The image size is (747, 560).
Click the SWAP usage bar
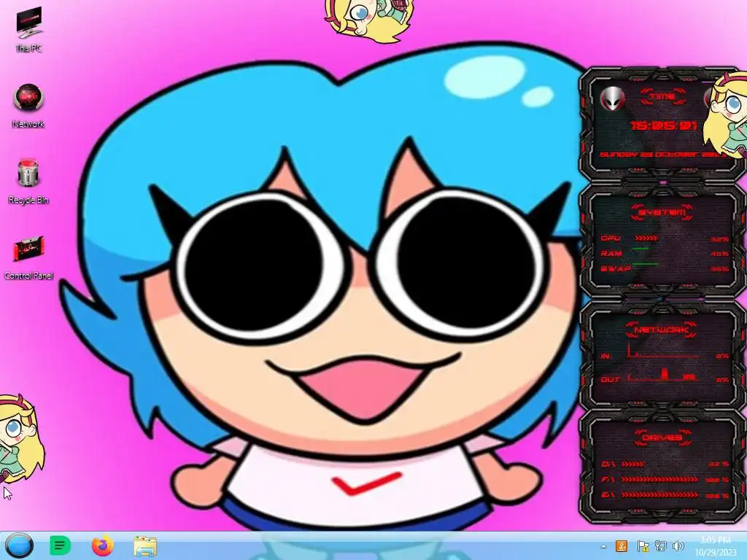tap(645, 263)
